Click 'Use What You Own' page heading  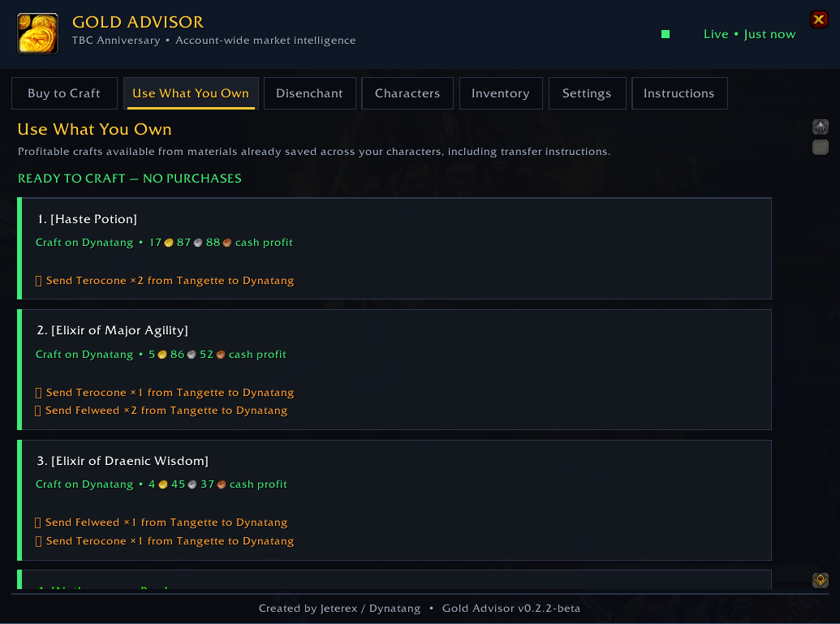point(94,129)
